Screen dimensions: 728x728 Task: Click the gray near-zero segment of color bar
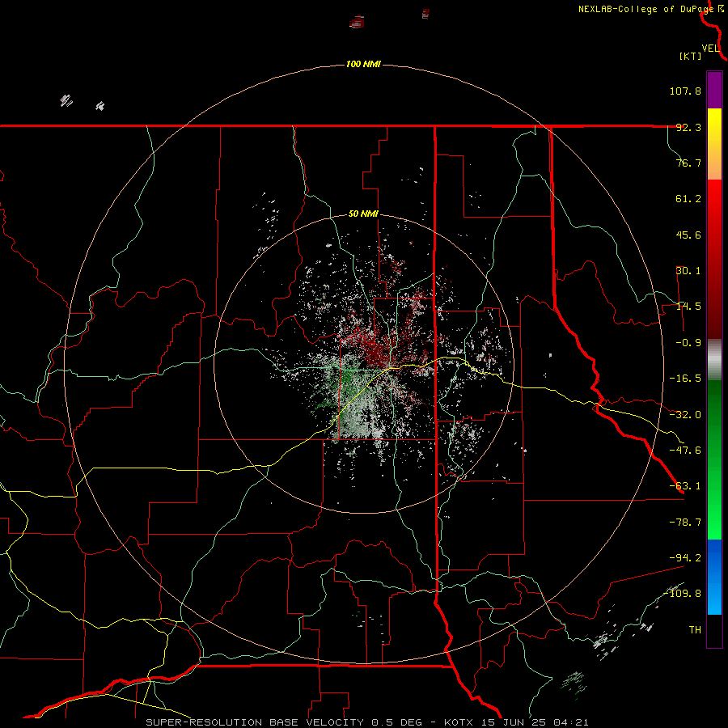pos(714,360)
